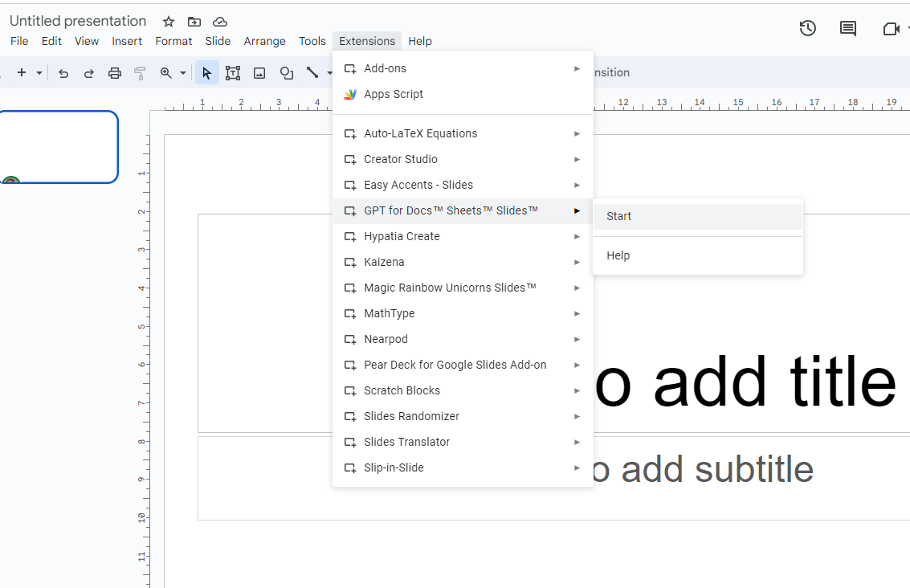Viewport: 910px width, 588px height.
Task: Open the Arrange menu
Action: 264,41
